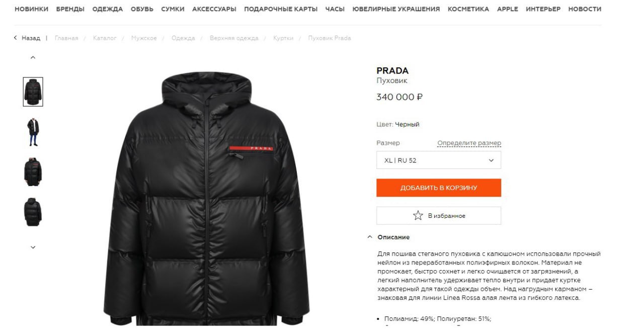Select the third jacket detail thumbnail

click(33, 172)
